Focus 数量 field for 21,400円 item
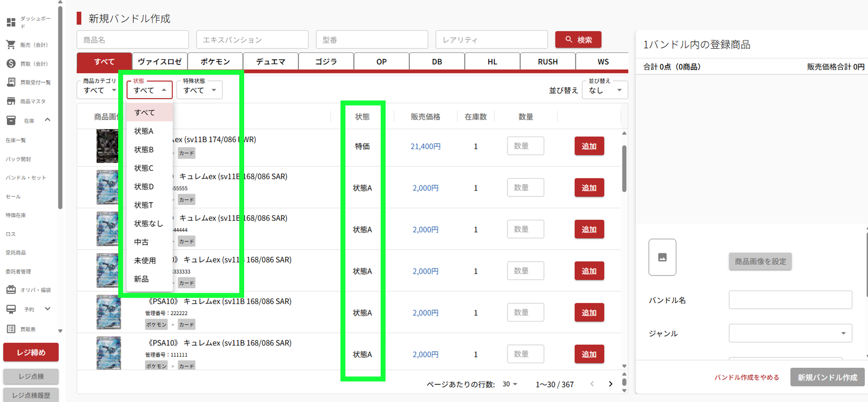This screenshot has width=868, height=402. pyautogui.click(x=525, y=146)
